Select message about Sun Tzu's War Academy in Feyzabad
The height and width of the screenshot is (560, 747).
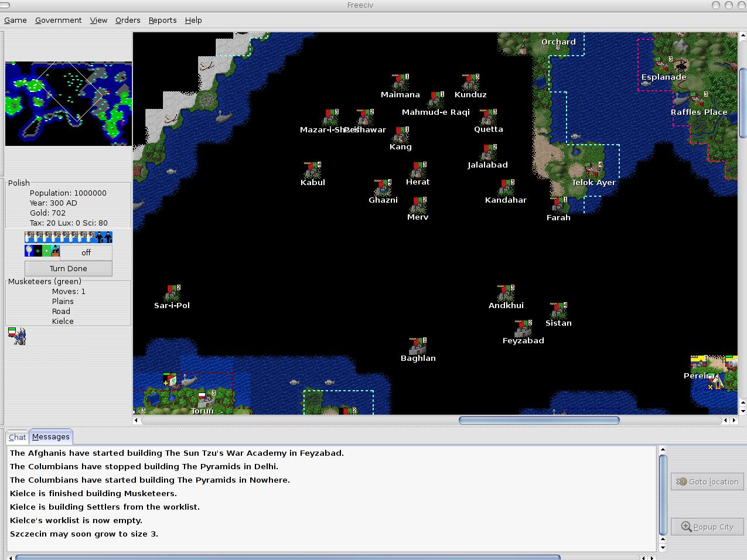pos(177,453)
